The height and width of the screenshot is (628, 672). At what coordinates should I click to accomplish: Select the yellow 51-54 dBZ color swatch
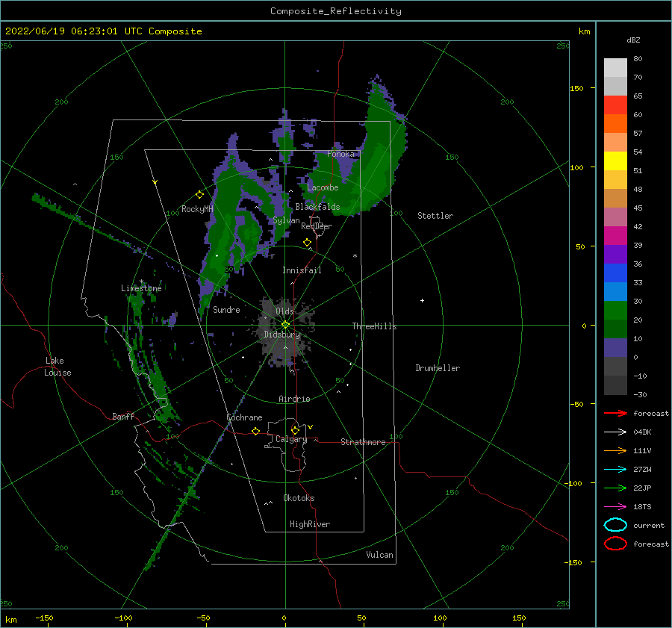615,161
